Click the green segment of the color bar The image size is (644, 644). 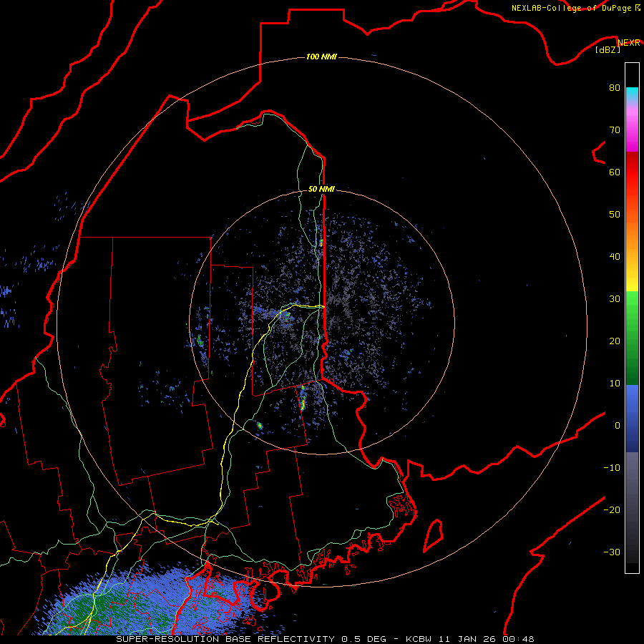[632, 338]
